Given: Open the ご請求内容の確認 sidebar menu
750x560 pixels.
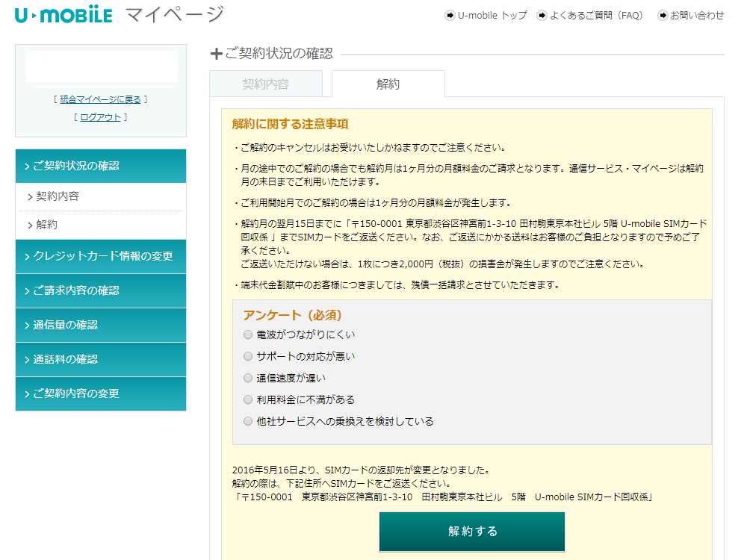Looking at the screenshot, I should click(100, 291).
